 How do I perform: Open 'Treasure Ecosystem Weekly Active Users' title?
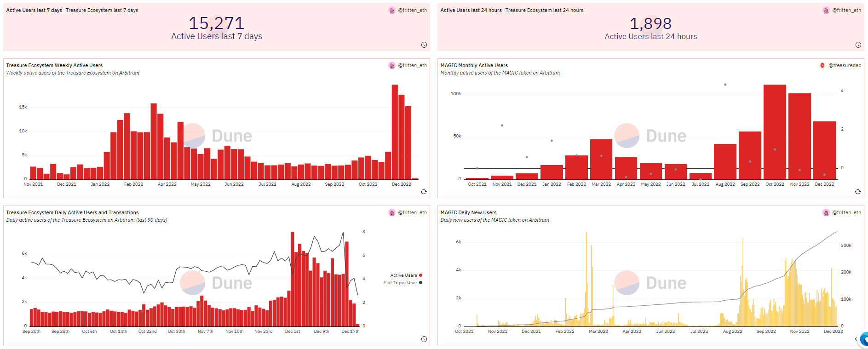tap(54, 65)
